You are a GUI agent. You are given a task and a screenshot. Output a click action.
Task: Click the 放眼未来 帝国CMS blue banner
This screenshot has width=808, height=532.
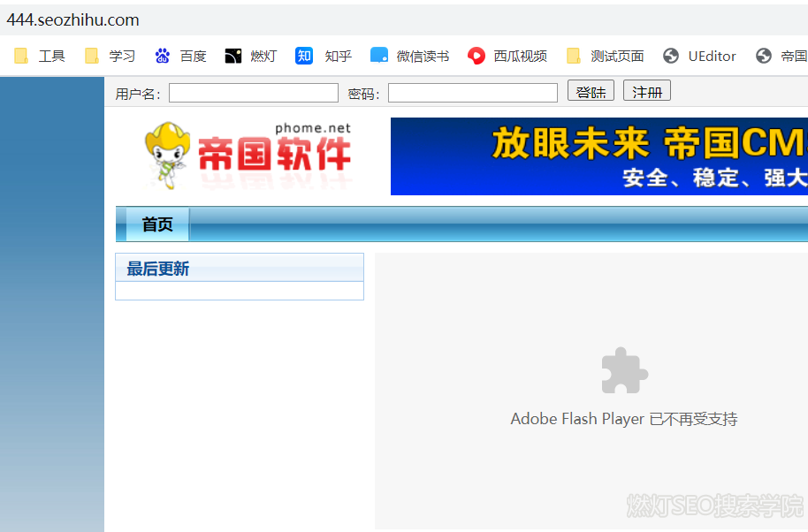coord(598,156)
